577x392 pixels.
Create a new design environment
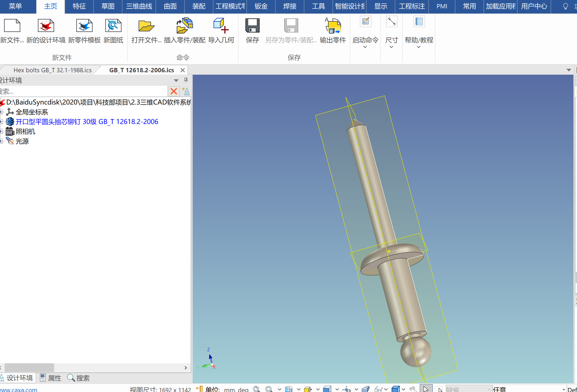click(46, 26)
